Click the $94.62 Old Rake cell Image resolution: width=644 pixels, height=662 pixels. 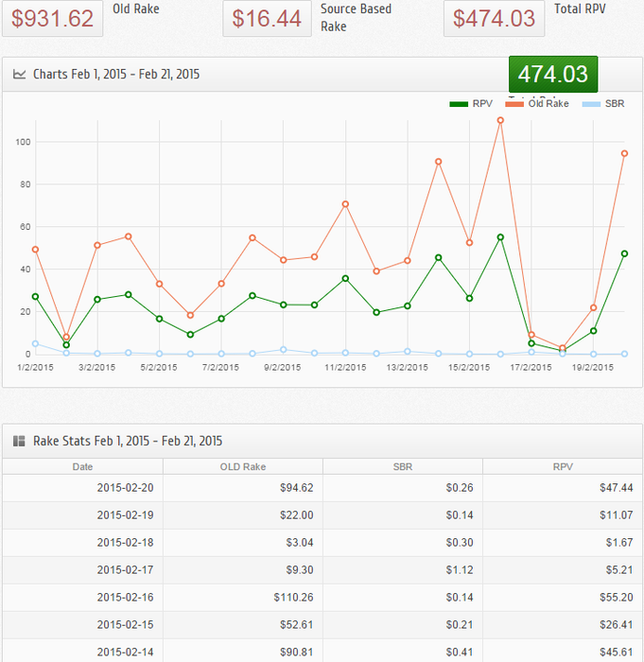coord(243,488)
